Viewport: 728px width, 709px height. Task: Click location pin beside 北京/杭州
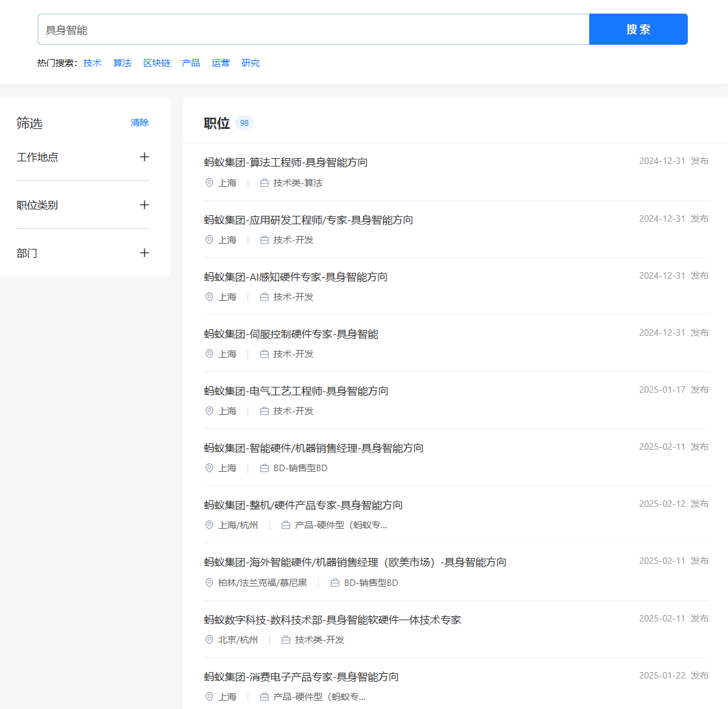pyautogui.click(x=209, y=640)
